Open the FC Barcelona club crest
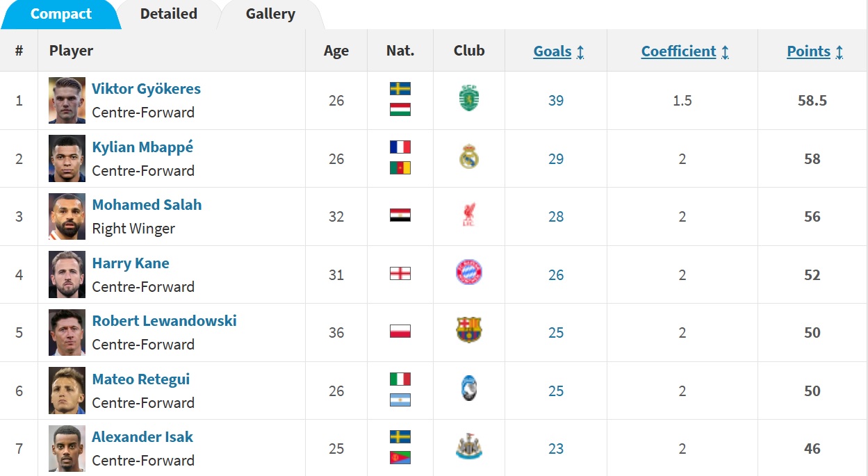 tap(469, 331)
